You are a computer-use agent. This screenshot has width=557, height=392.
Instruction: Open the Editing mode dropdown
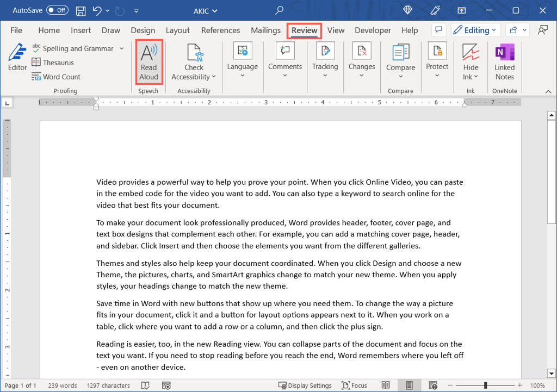click(x=474, y=30)
